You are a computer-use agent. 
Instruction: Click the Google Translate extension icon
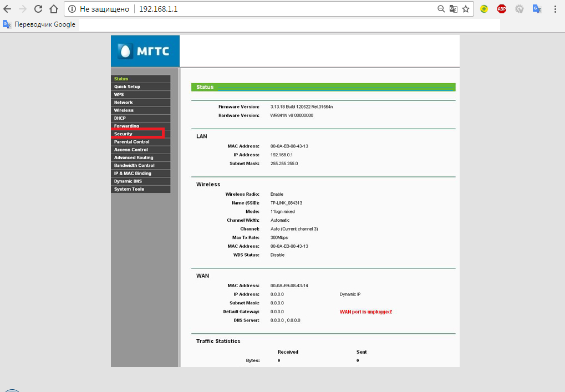(537, 9)
